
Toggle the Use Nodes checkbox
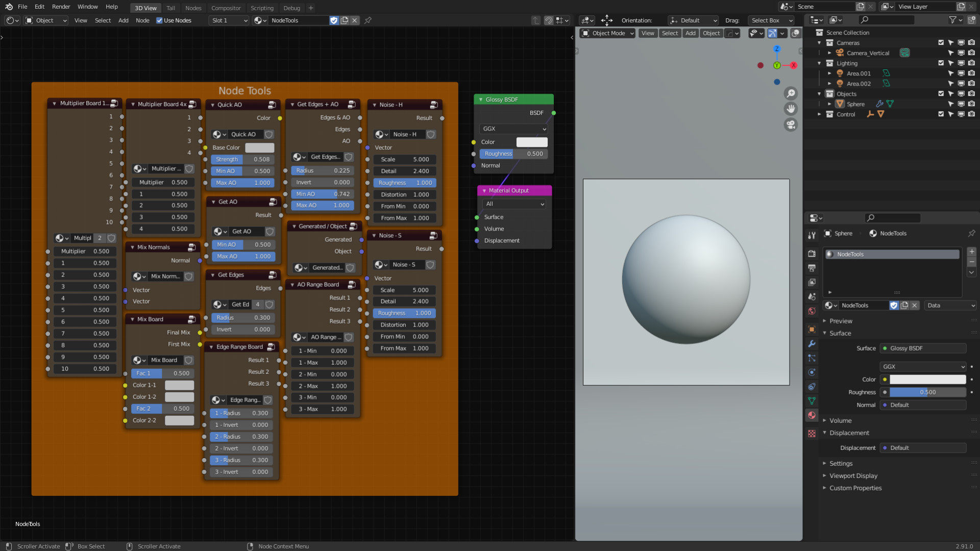(159, 20)
